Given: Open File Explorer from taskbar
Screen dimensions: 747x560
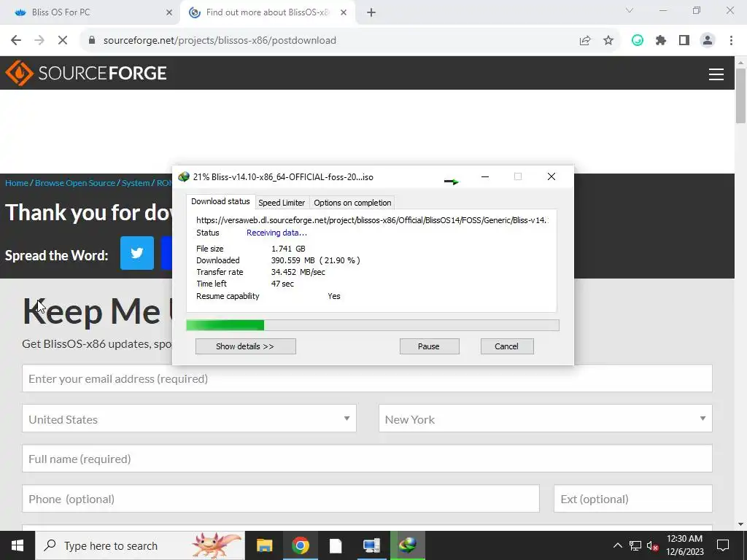Looking at the screenshot, I should pyautogui.click(x=264, y=545).
